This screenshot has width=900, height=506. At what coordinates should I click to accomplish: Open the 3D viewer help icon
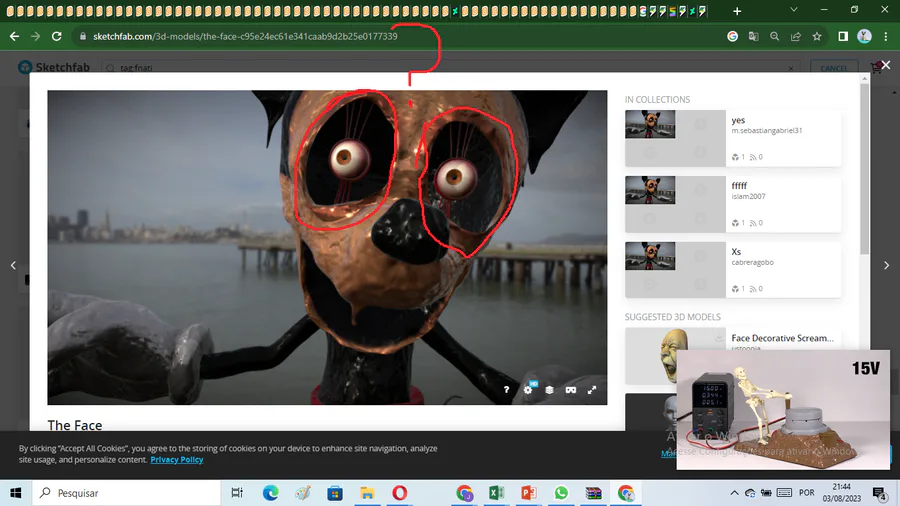click(x=506, y=390)
